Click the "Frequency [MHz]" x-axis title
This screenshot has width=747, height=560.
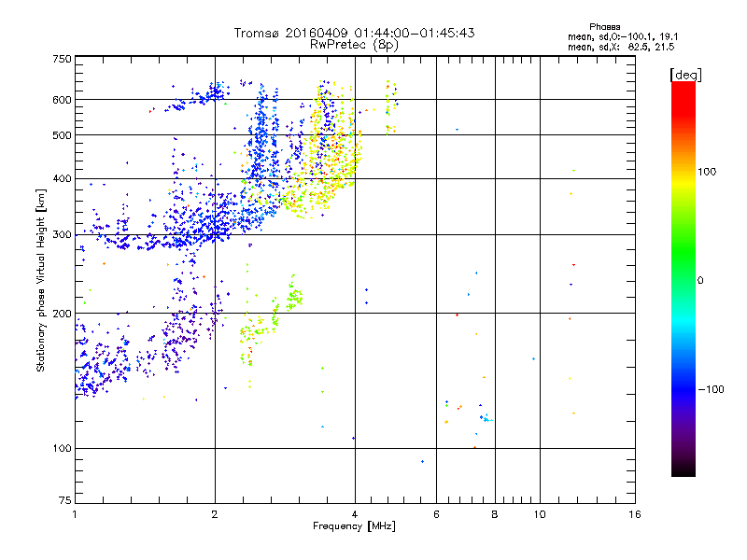(354, 526)
